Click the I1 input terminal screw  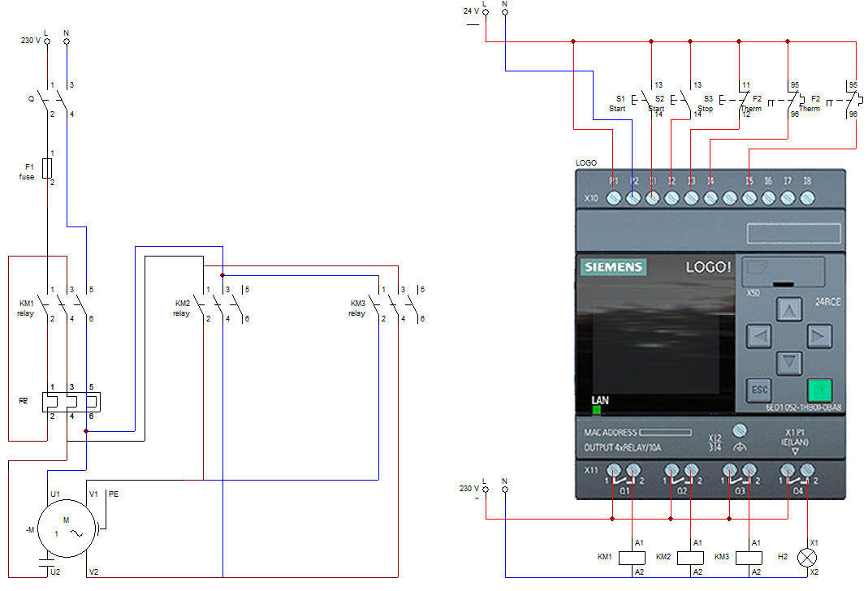coord(652,197)
